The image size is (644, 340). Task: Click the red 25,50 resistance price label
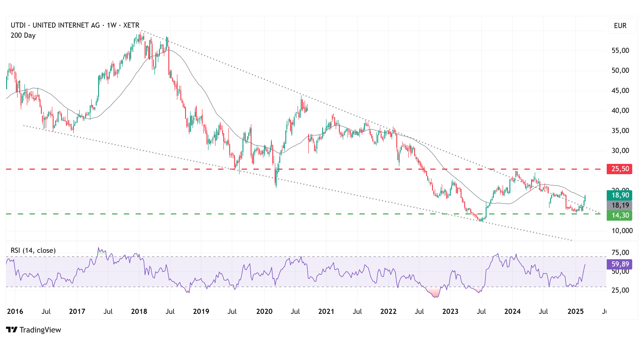click(x=619, y=169)
